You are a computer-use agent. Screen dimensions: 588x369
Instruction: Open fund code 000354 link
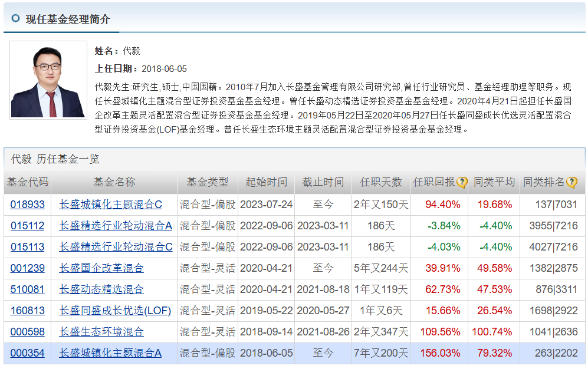coord(27,353)
